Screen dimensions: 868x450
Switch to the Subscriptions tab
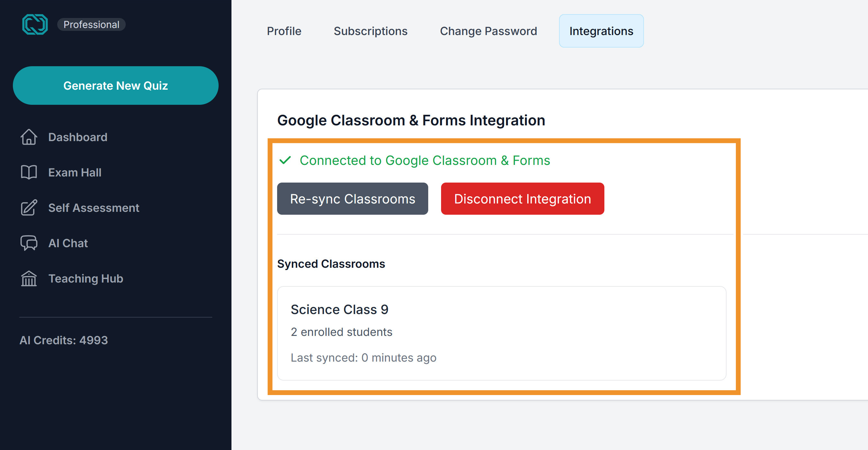(371, 31)
